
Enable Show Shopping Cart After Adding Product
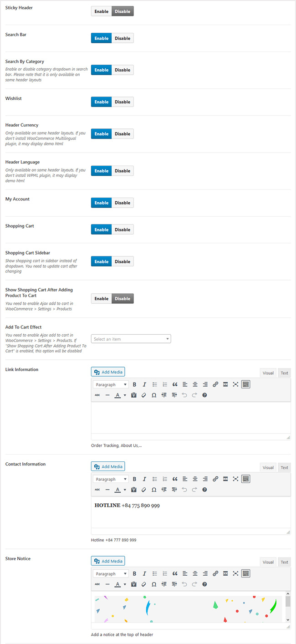point(102,299)
